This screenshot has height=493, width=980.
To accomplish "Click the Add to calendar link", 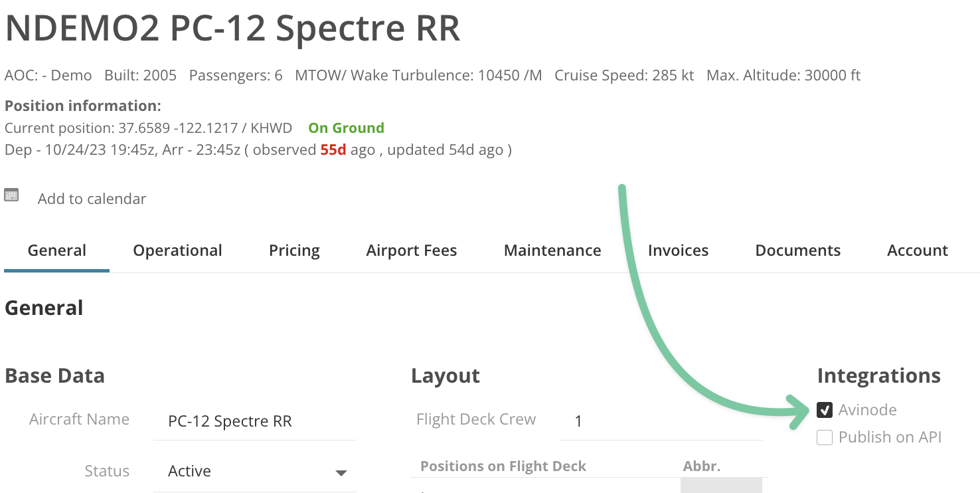I will 92,199.
